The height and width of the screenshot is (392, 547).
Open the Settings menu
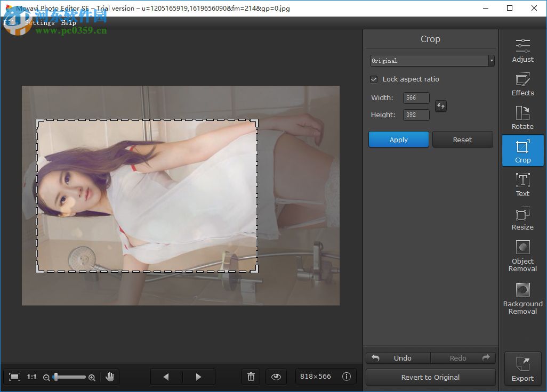[x=39, y=22]
